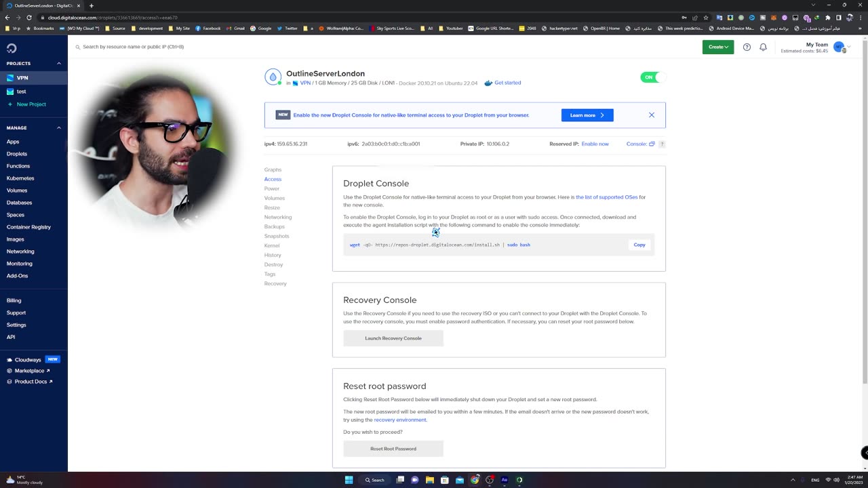Viewport: 868px width, 488px height.
Task: Open File Explorer from taskbar
Action: pyautogui.click(x=430, y=480)
